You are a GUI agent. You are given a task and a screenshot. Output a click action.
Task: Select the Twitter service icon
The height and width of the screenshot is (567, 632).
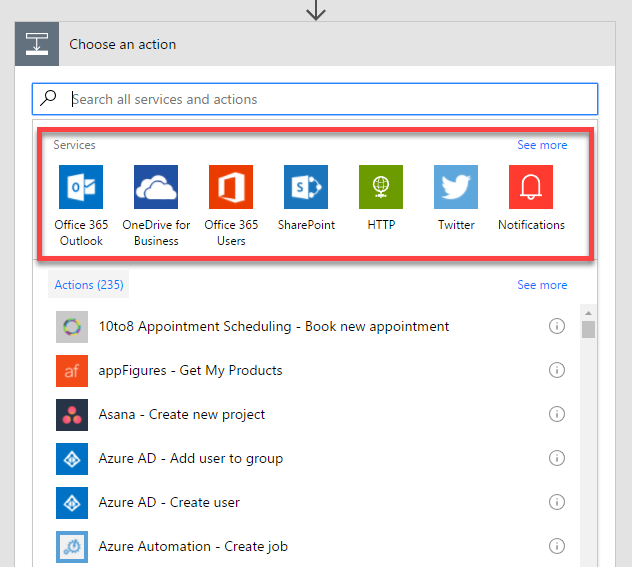pos(456,187)
